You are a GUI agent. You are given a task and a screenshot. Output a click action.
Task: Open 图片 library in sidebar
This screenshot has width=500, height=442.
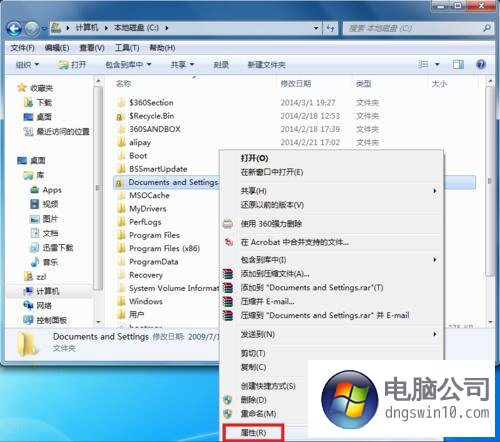pyautogui.click(x=44, y=219)
